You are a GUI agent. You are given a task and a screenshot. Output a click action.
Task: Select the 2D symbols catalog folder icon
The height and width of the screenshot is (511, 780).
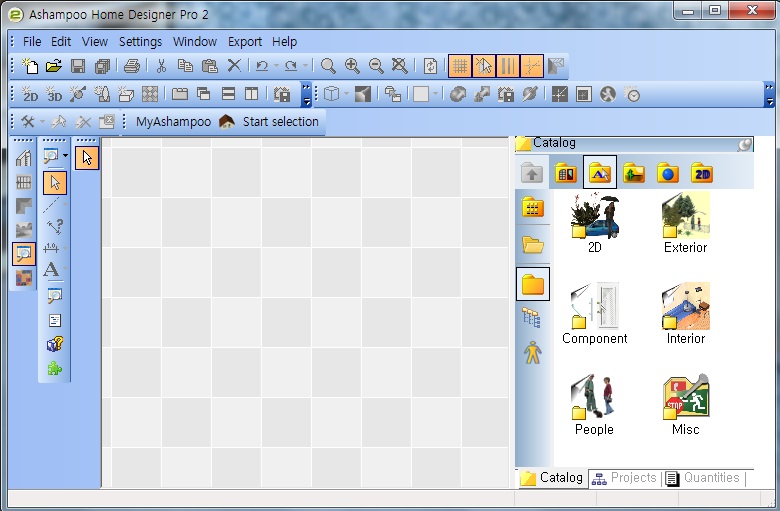[701, 173]
